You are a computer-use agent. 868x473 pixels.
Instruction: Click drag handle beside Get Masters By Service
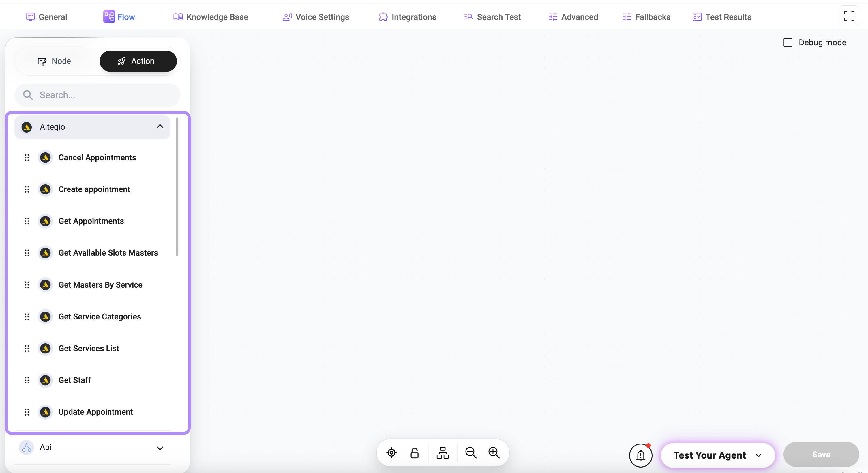click(x=27, y=285)
